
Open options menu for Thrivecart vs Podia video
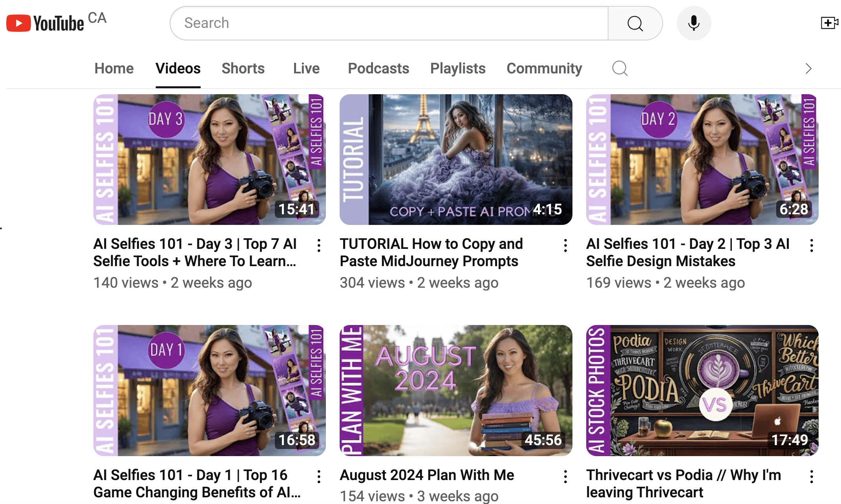[x=812, y=477]
